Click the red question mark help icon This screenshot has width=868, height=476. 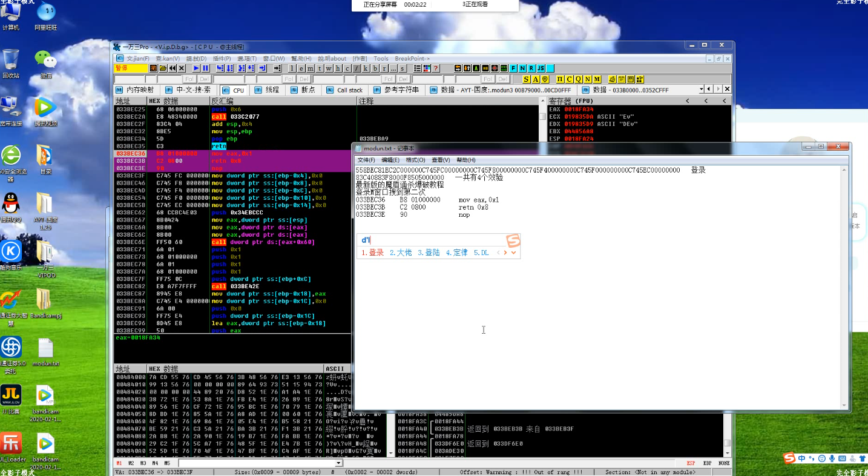click(436, 68)
